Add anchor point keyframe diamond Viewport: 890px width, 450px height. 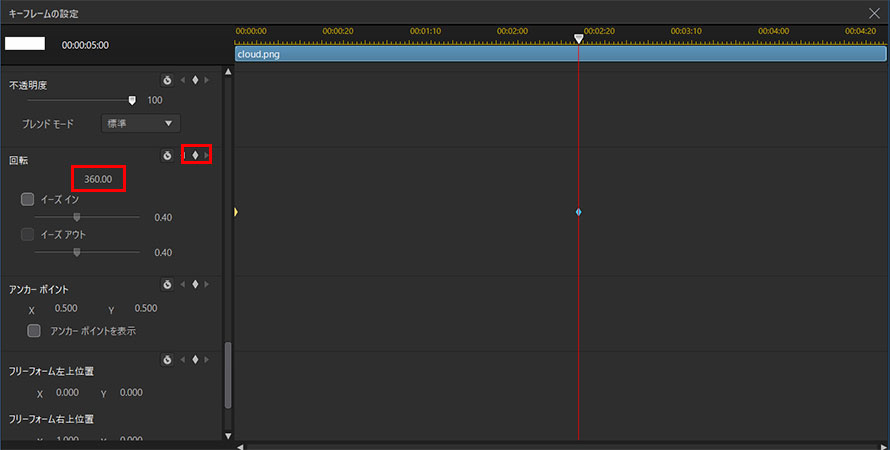tap(195, 285)
